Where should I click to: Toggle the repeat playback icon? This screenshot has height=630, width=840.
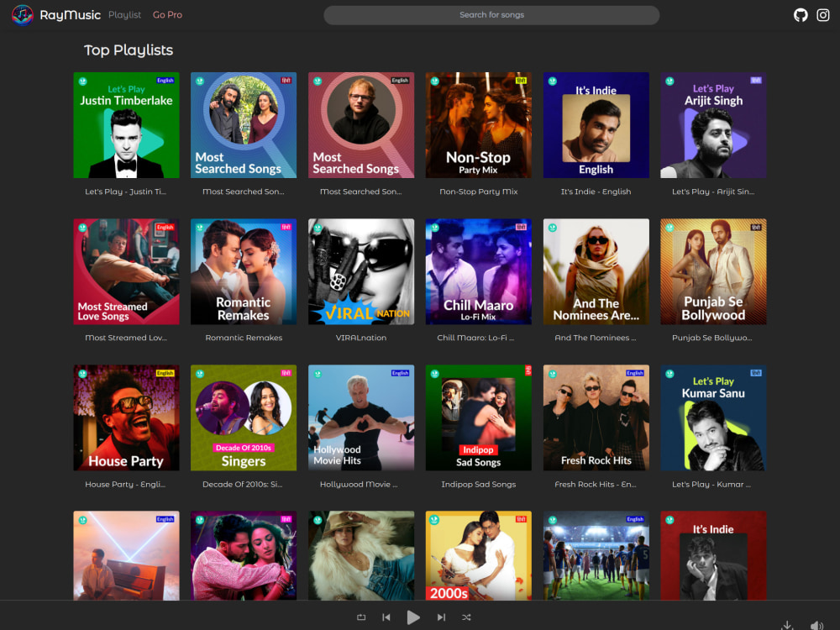tap(361, 617)
